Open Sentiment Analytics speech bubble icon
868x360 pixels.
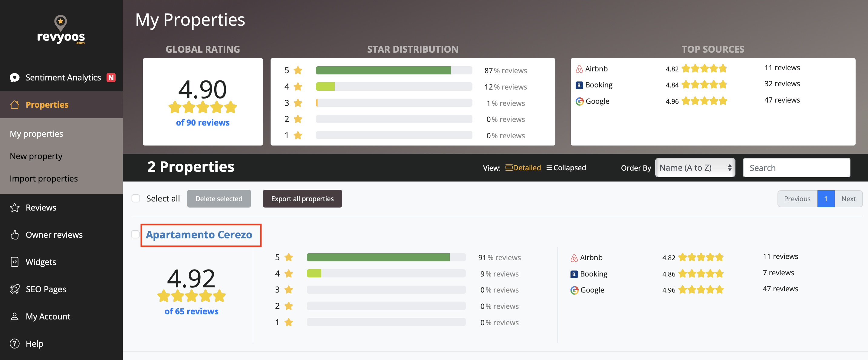click(x=15, y=78)
